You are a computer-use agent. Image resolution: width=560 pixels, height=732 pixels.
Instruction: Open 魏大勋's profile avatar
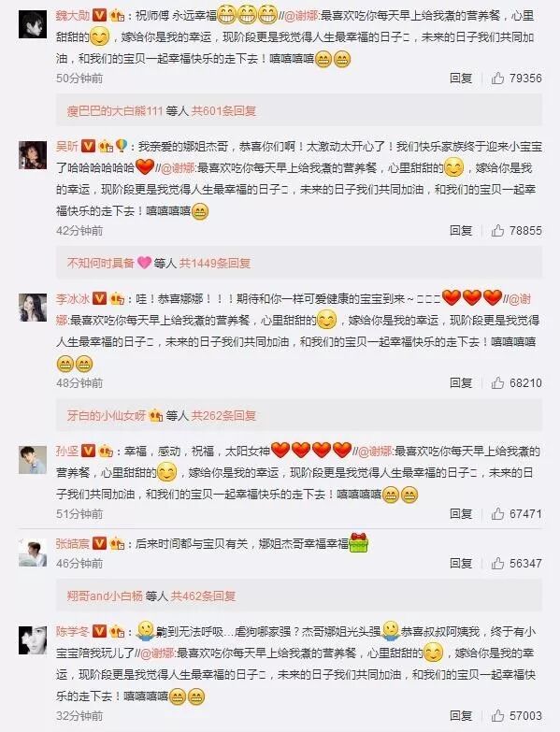tap(33, 23)
